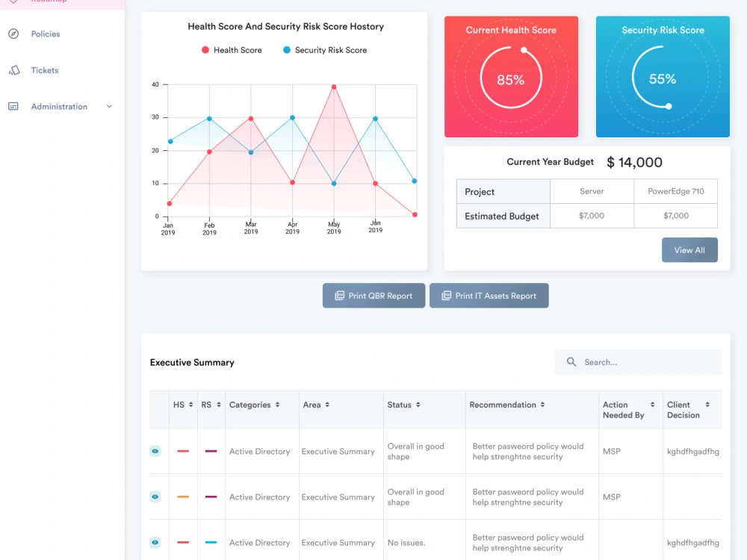Screen dimensions: 747x560
Task: Click the eye icon in No issues row
Action: click(155, 542)
